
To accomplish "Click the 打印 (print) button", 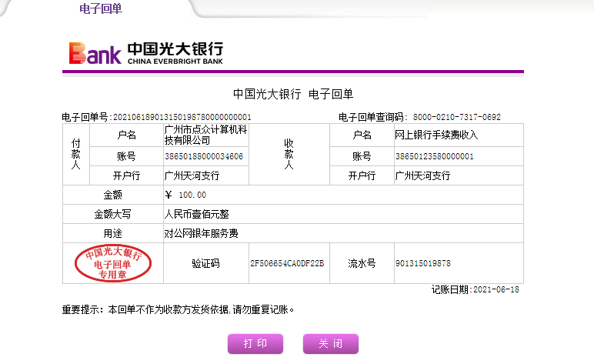I will [x=255, y=343].
